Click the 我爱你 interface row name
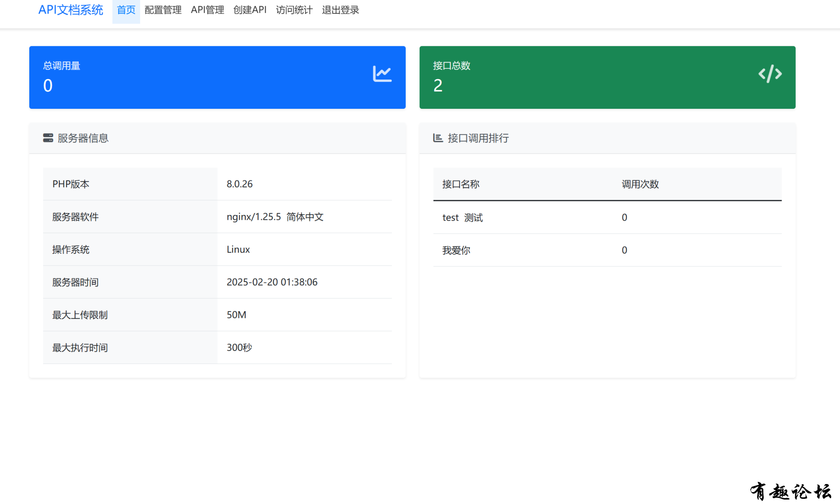Image resolution: width=840 pixels, height=504 pixels. tap(456, 250)
